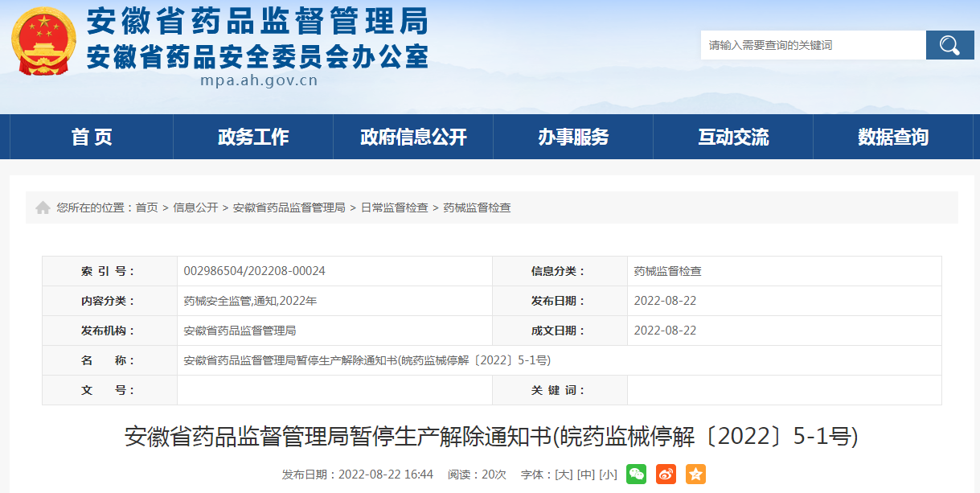Open the 政务工作 navigation menu

tap(253, 137)
